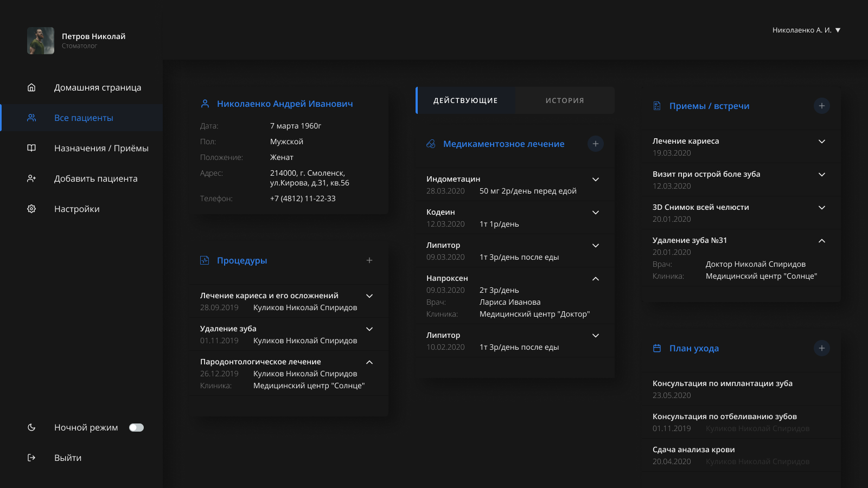This screenshot has width=868, height=488.
Task: Click Доктор Николай Спиридов text
Action: 756,264
